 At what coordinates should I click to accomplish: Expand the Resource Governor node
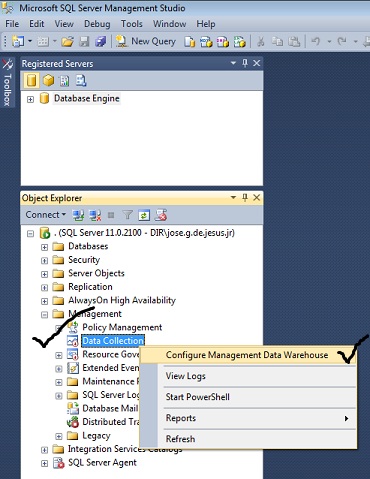59,355
